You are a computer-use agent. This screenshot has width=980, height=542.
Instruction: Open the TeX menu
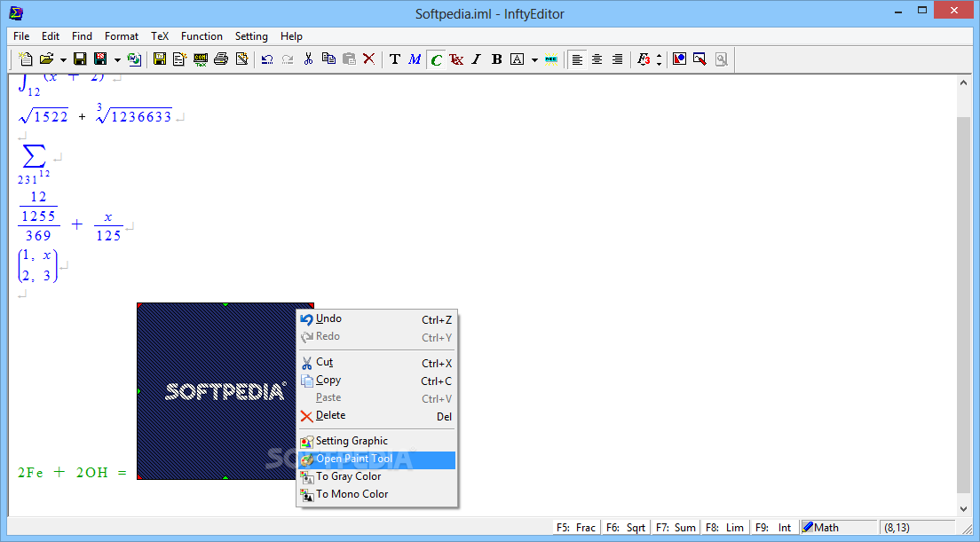(160, 36)
